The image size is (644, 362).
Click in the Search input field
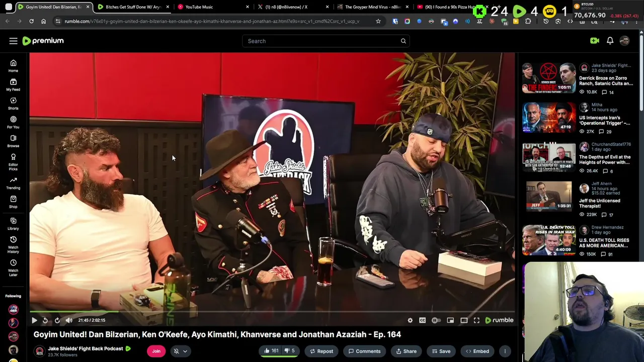pyautogui.click(x=321, y=41)
